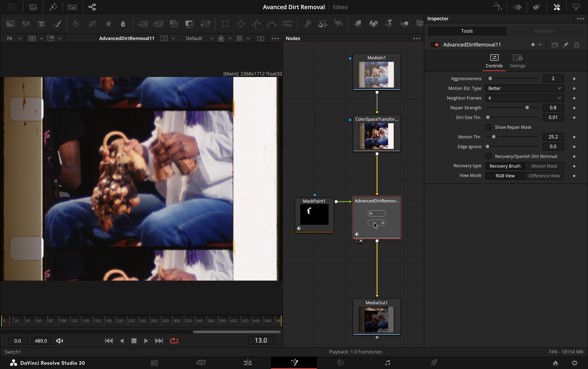Open the Fit zoom level dropdown
The height and width of the screenshot is (369, 588).
click(14, 38)
